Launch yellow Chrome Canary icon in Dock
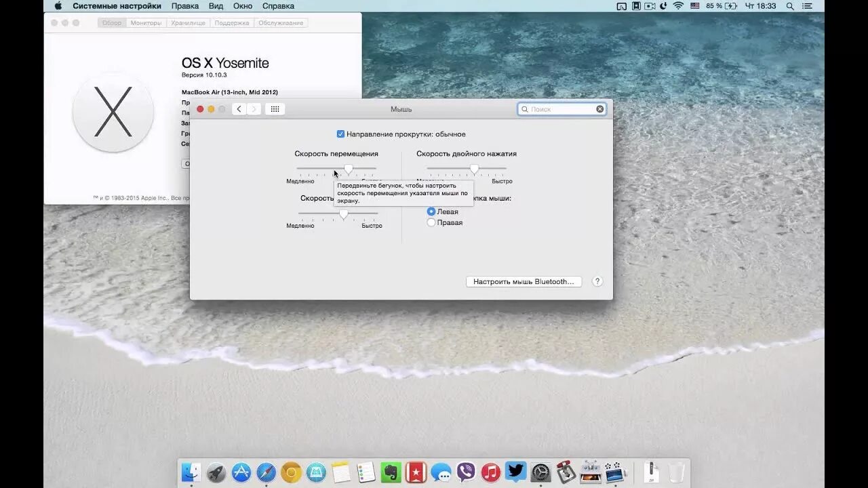The image size is (868, 488). 291,472
